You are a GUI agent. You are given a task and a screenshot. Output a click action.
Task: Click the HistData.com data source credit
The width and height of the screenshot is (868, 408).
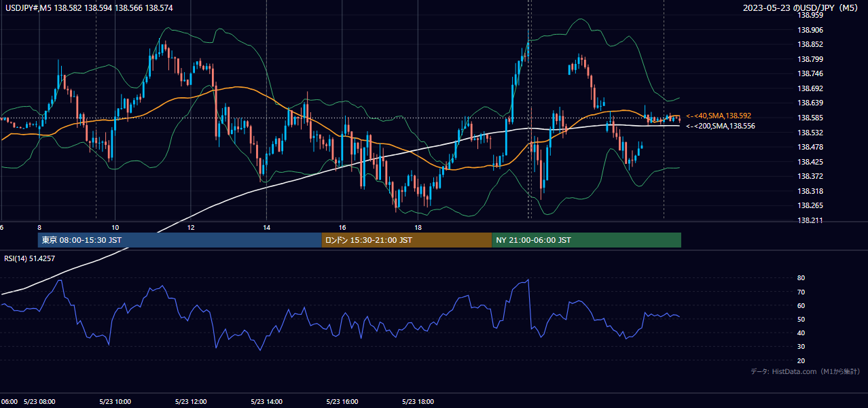(x=806, y=372)
